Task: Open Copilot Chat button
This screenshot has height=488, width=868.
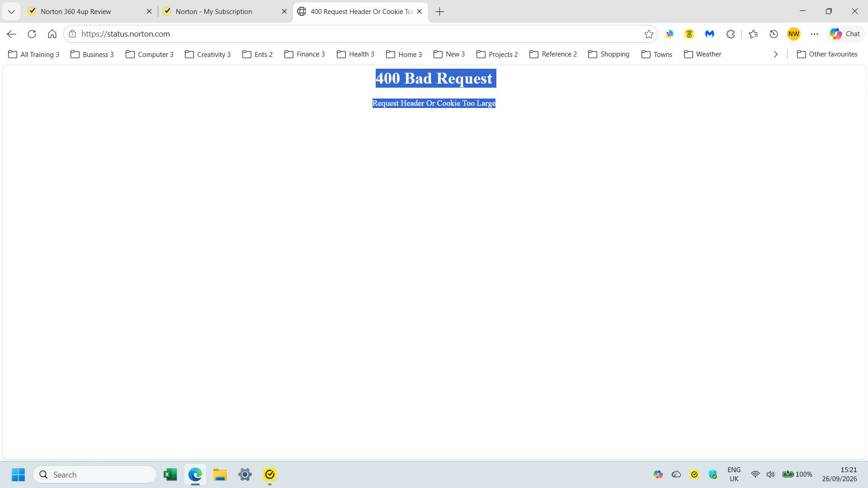Action: (x=845, y=34)
